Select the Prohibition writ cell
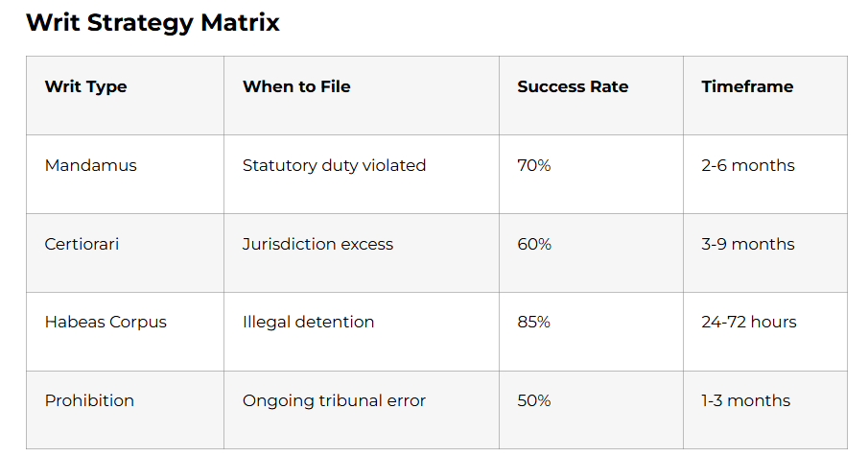 pos(90,400)
